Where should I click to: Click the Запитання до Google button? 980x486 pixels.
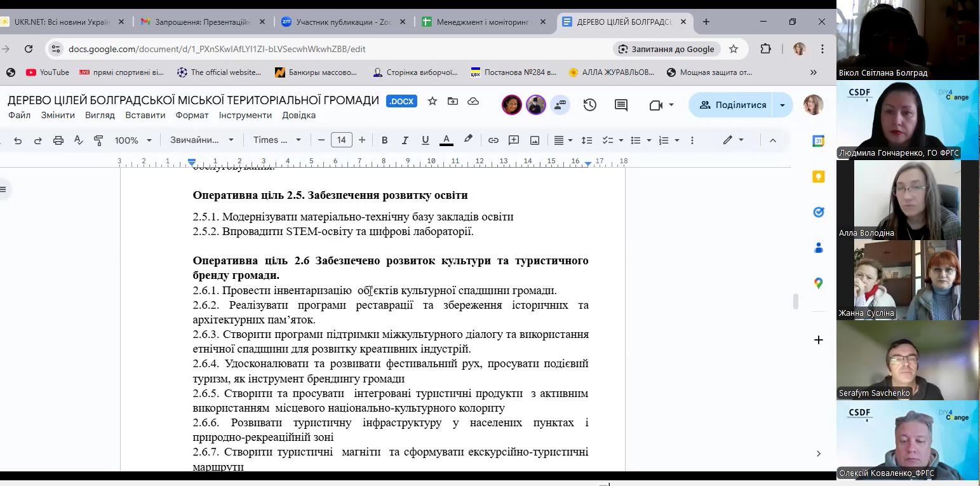(x=666, y=49)
